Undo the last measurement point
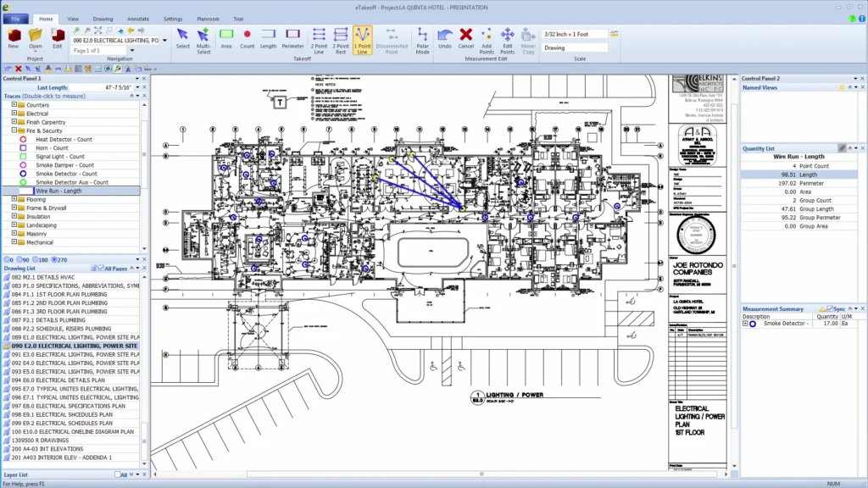 click(x=445, y=39)
